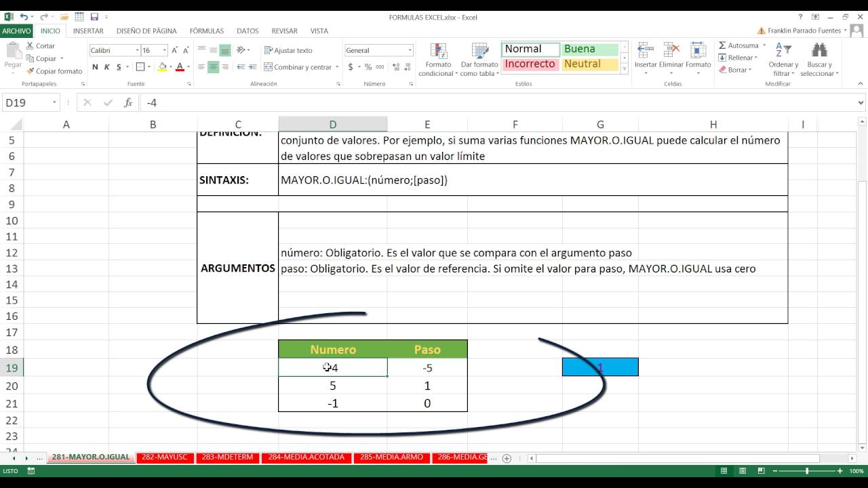Select cell containing -5 under Paso

[427, 367]
